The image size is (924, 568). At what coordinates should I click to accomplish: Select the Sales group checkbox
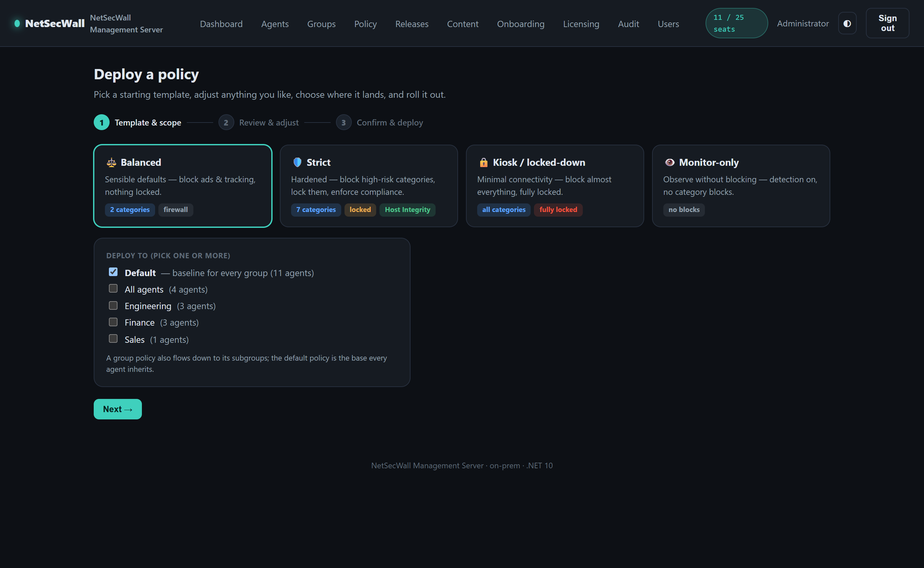coord(113,338)
